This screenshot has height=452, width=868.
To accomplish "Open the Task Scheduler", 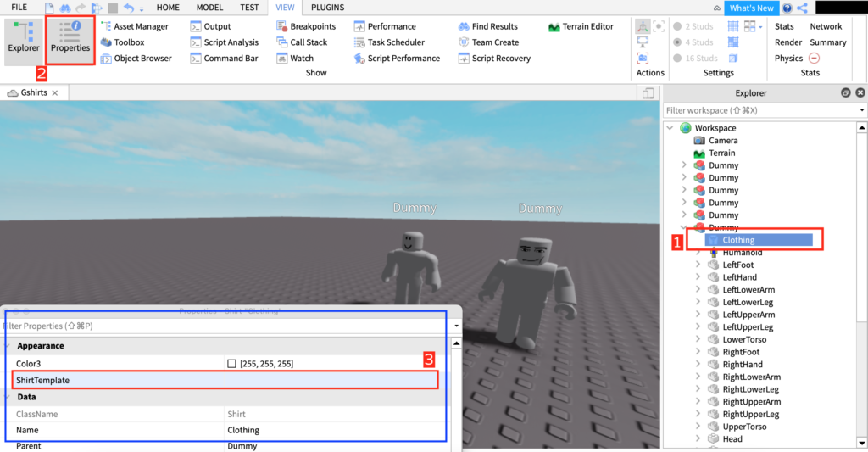I will click(x=389, y=42).
